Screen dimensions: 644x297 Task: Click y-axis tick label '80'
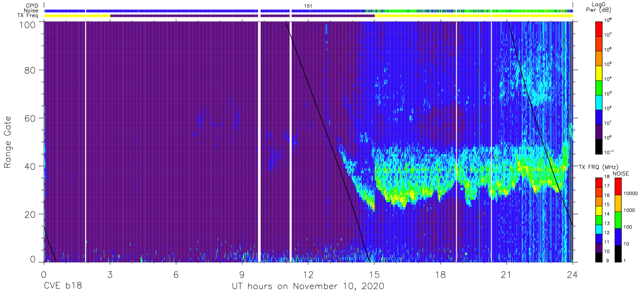pyautogui.click(x=29, y=70)
